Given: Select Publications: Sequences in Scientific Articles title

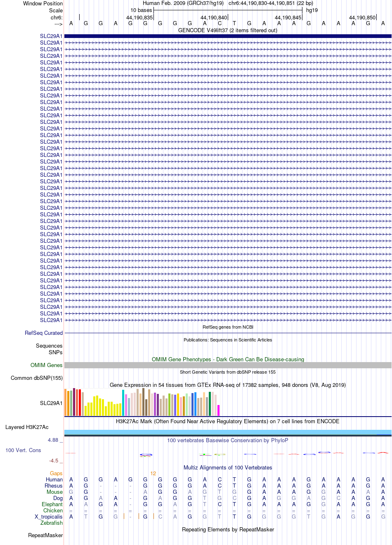Looking at the screenshot, I should point(228,340).
